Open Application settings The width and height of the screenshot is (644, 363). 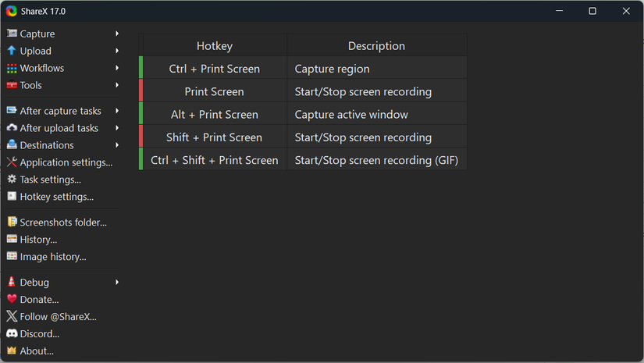pos(66,162)
